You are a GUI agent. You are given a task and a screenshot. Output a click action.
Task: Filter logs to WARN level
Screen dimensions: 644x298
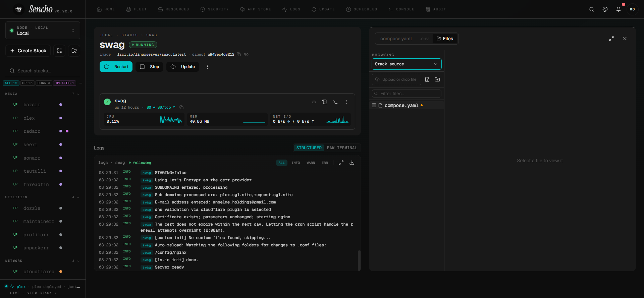(311, 163)
